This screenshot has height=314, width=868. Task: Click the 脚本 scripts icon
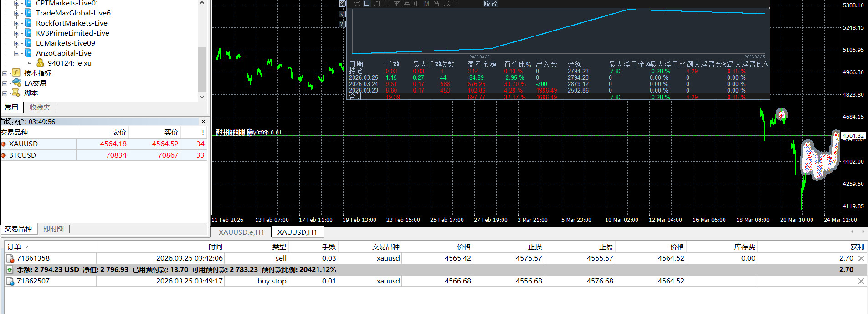click(x=16, y=93)
